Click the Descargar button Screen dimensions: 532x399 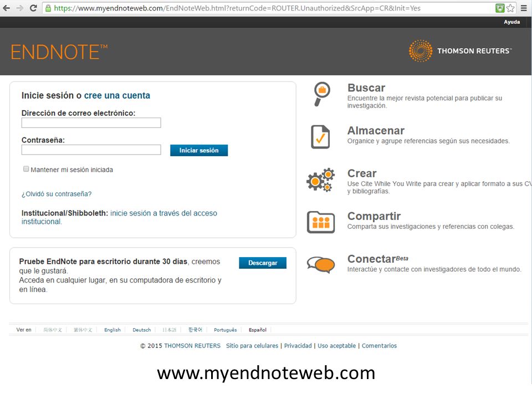point(263,263)
